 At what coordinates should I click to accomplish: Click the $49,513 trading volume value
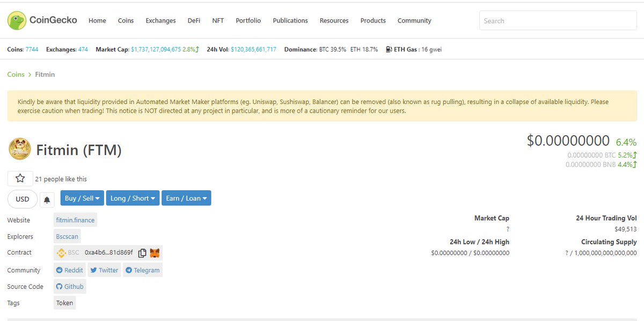pos(626,229)
